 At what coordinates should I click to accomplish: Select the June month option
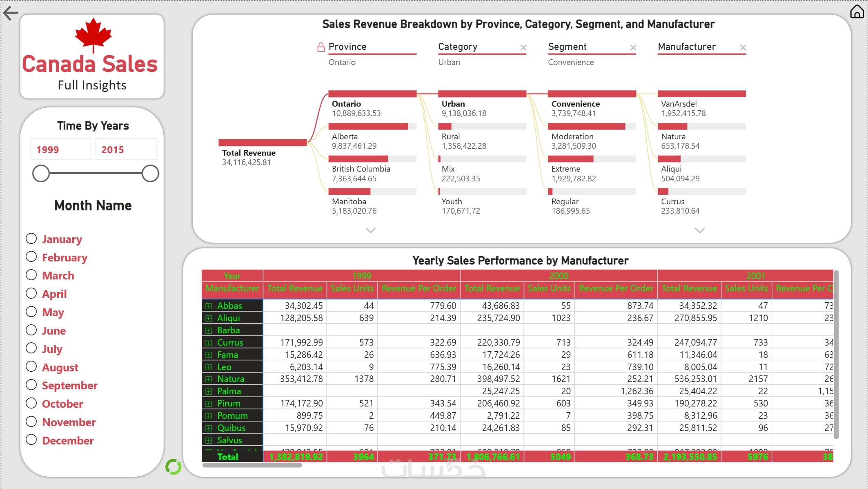[x=31, y=330]
